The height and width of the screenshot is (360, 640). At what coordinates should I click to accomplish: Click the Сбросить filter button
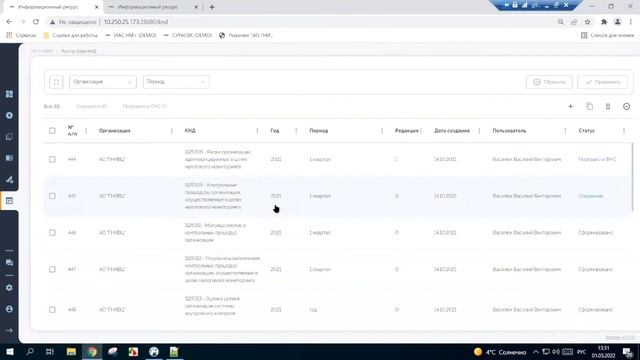click(x=549, y=82)
